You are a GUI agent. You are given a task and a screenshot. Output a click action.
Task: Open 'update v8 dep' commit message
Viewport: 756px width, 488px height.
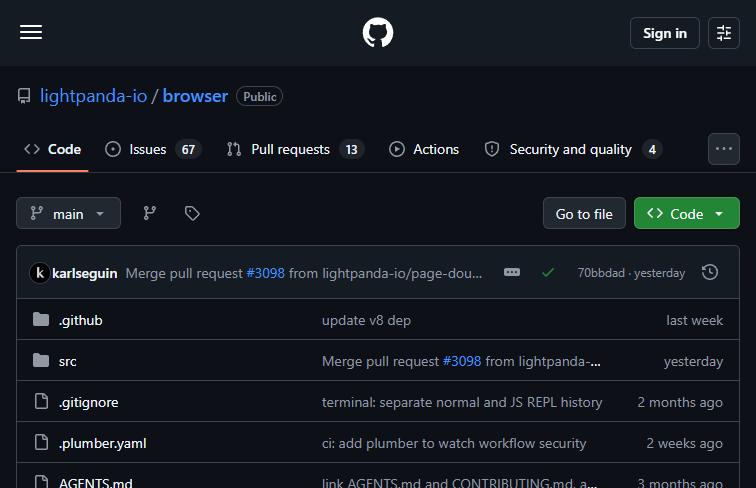point(366,320)
